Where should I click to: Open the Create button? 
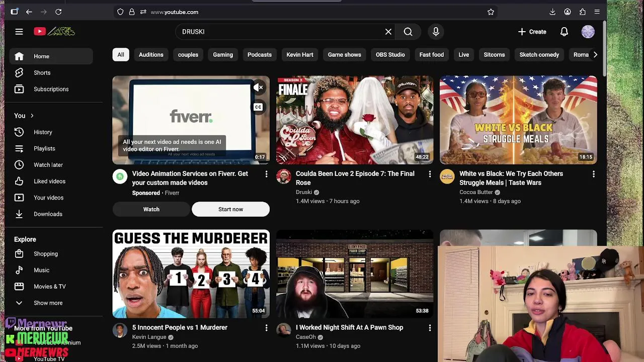point(532,32)
